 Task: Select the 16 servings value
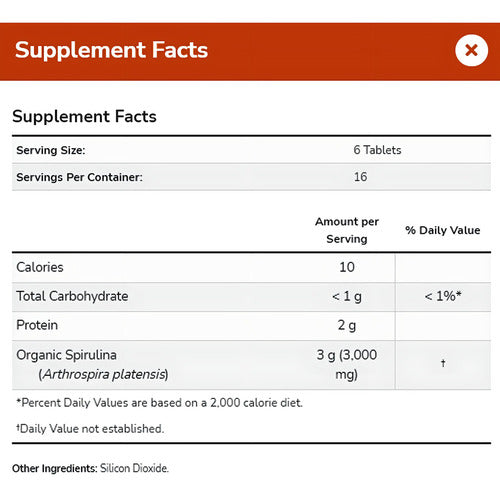click(x=360, y=177)
